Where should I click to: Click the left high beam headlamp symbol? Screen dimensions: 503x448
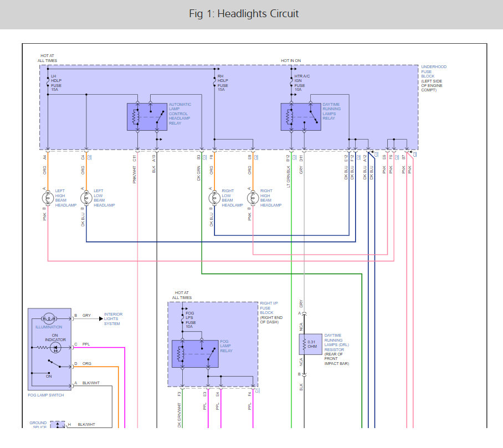coord(48,198)
